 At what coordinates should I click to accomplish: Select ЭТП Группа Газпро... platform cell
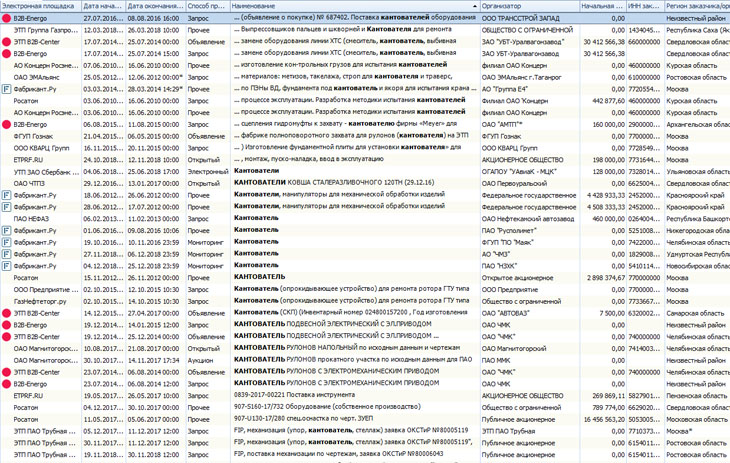tap(46, 30)
